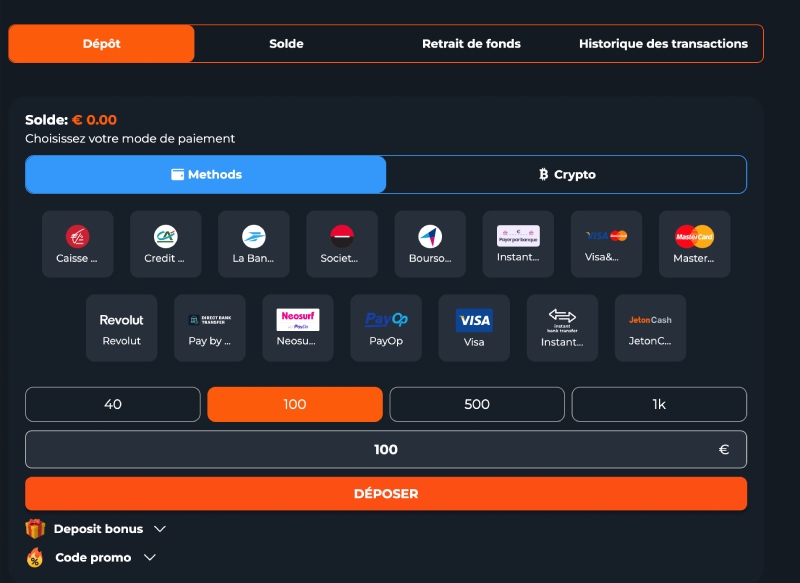
Task: Click the DÉPOSER button
Action: tap(386, 494)
